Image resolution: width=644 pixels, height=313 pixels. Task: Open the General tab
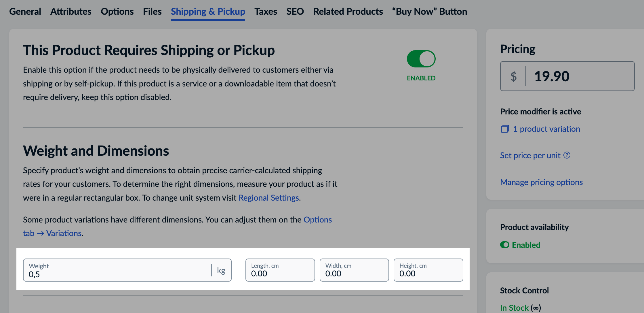click(x=25, y=12)
